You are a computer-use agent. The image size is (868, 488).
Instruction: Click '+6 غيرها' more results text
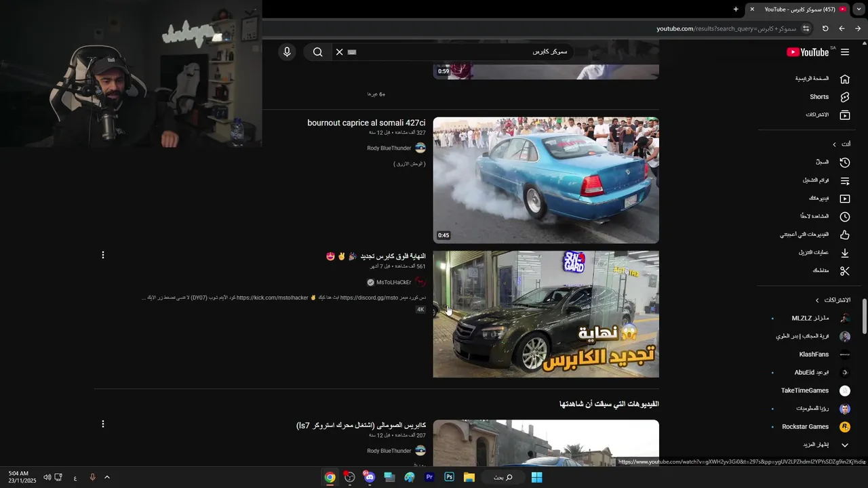[x=376, y=94]
